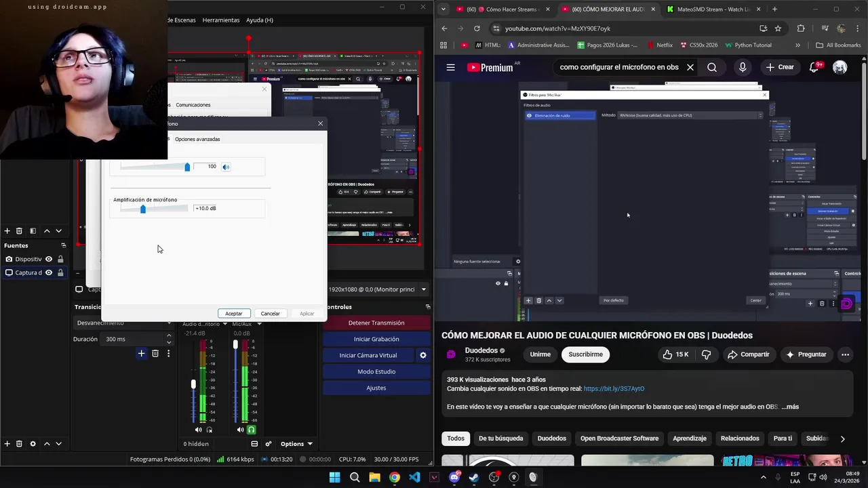Mute the Mic/Aux channel
The image size is (868, 488).
point(240,430)
